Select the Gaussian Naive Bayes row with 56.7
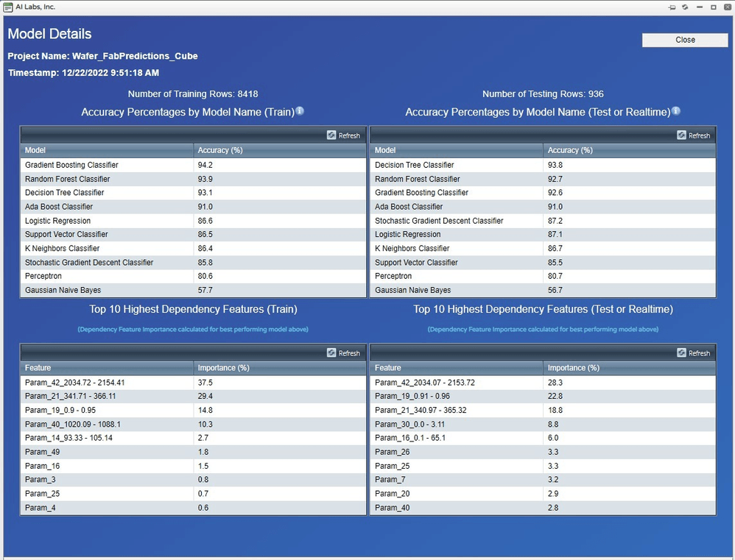 pyautogui.click(x=544, y=290)
